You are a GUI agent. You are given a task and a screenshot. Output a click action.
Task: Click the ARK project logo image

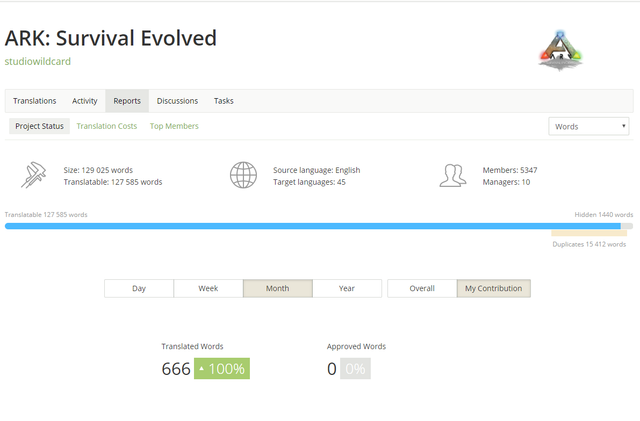click(x=560, y=51)
